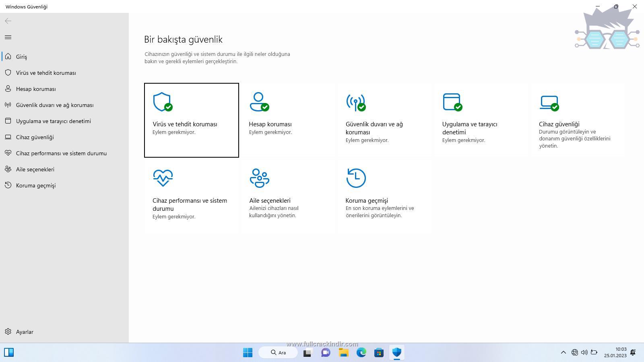Click the Cihaz güvenliği card title
Screen dimensions: 644x362
[559, 124]
